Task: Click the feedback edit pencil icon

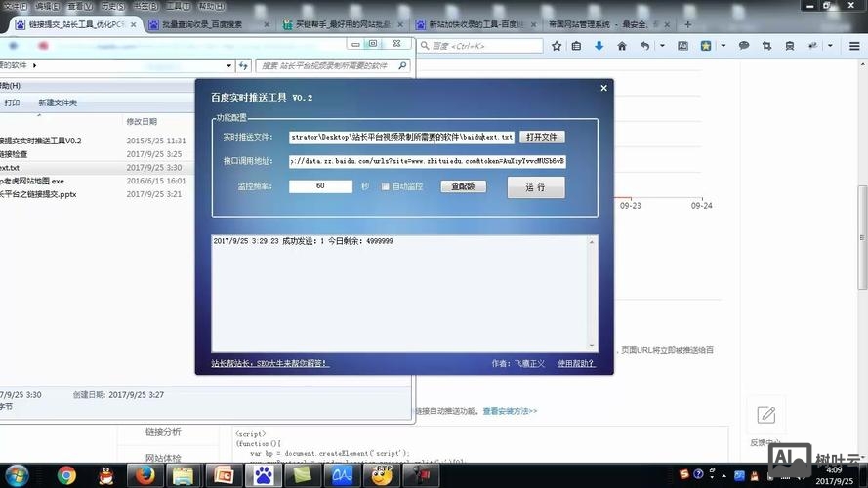Action: [x=766, y=415]
